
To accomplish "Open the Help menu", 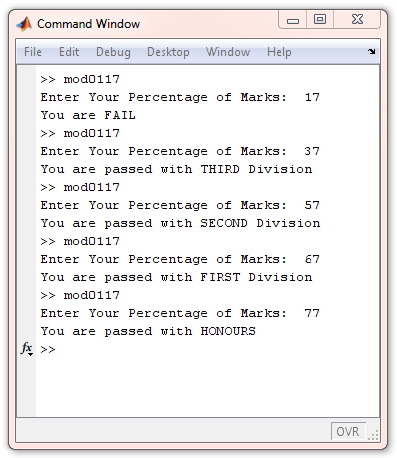I will point(279,52).
